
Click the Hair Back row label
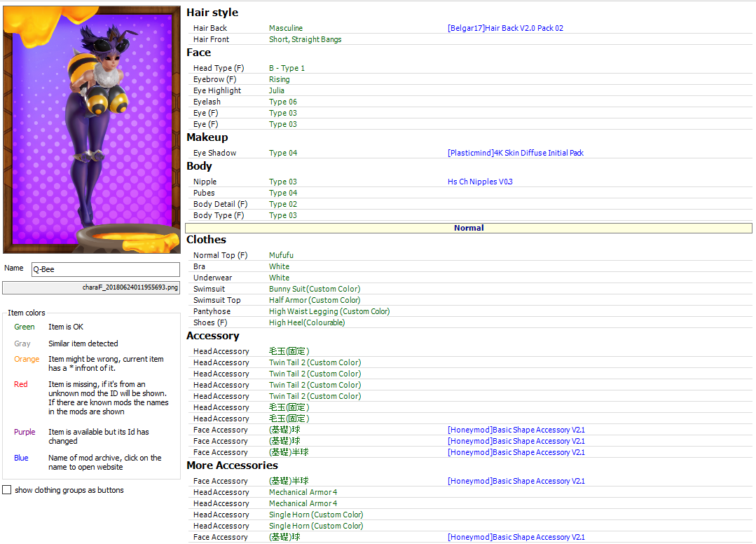coord(210,28)
